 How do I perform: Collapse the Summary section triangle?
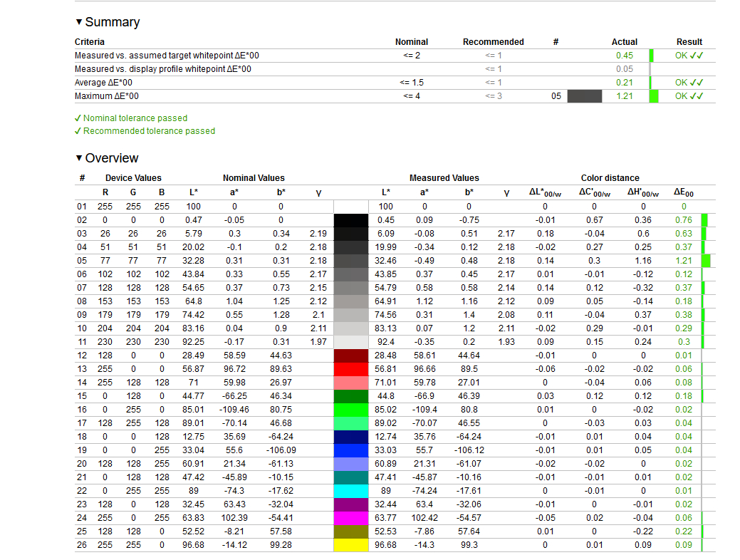point(79,21)
